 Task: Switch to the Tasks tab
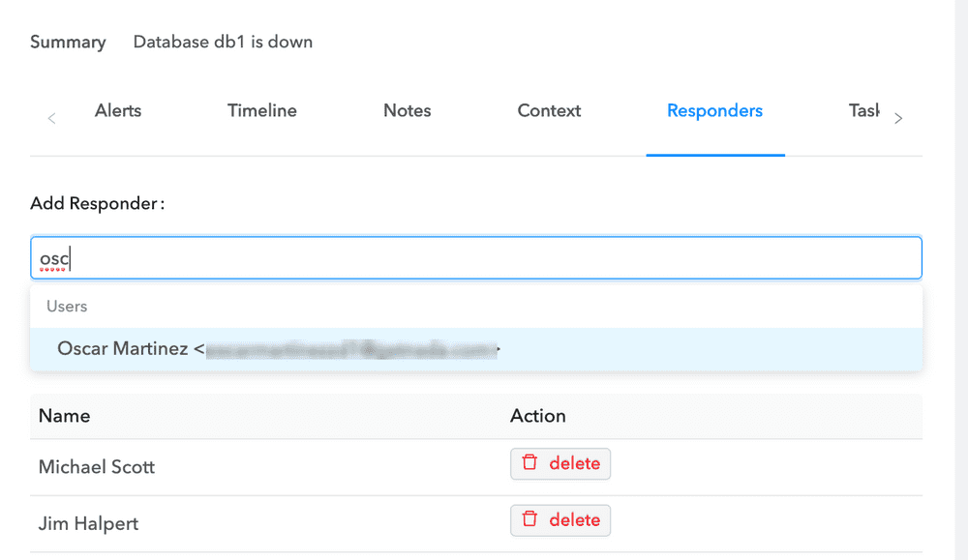tap(864, 110)
